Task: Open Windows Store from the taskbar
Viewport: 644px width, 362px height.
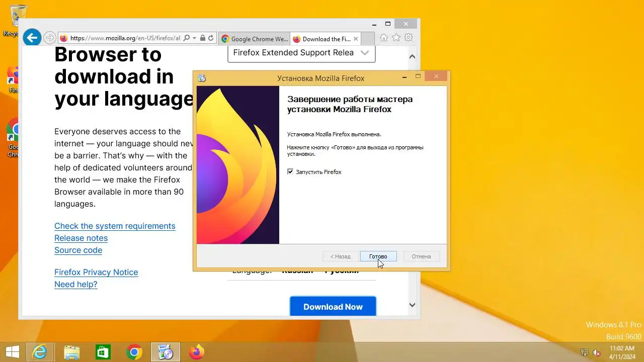Action: (103, 352)
